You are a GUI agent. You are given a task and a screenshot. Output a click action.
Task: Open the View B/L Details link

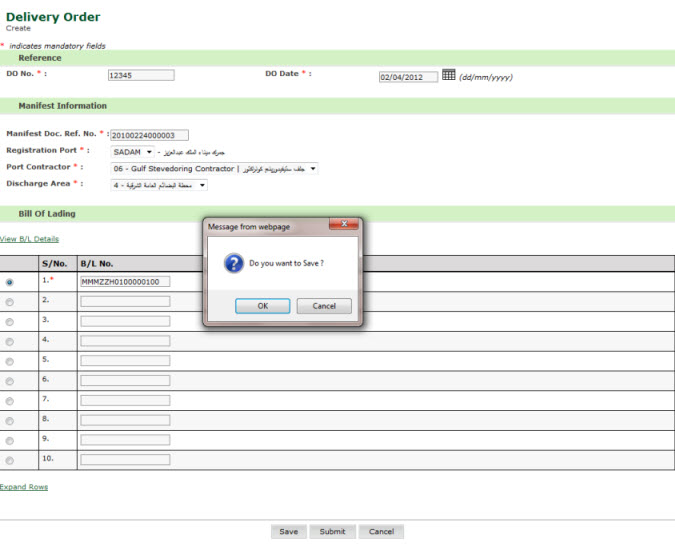(29, 239)
